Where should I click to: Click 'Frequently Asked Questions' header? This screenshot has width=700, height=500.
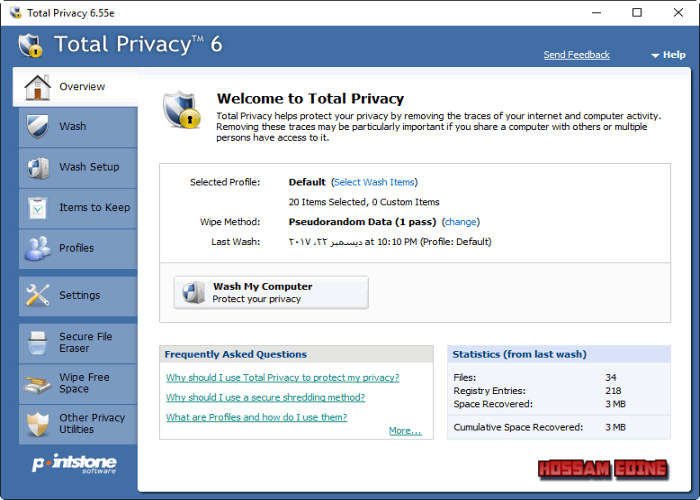[235, 354]
